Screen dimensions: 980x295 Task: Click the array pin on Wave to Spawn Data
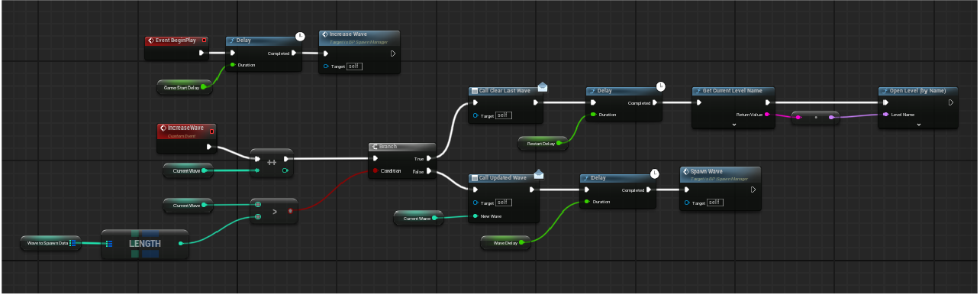click(73, 244)
